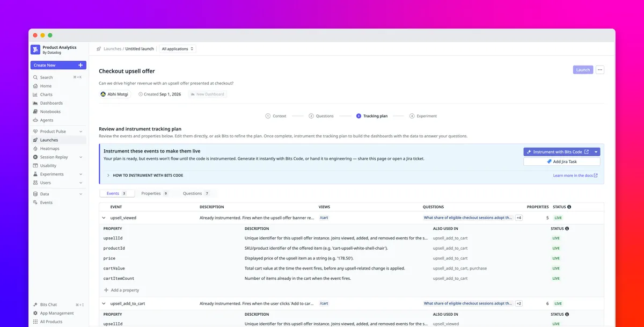Click the +2 questions badge for upsell_add_to_cart
The height and width of the screenshot is (327, 644).
click(519, 303)
